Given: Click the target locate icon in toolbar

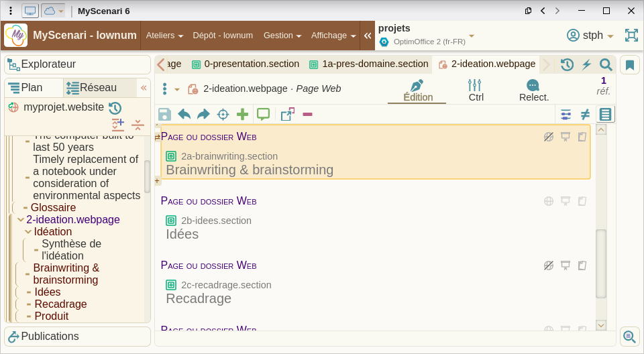Looking at the screenshot, I should pyautogui.click(x=223, y=115).
